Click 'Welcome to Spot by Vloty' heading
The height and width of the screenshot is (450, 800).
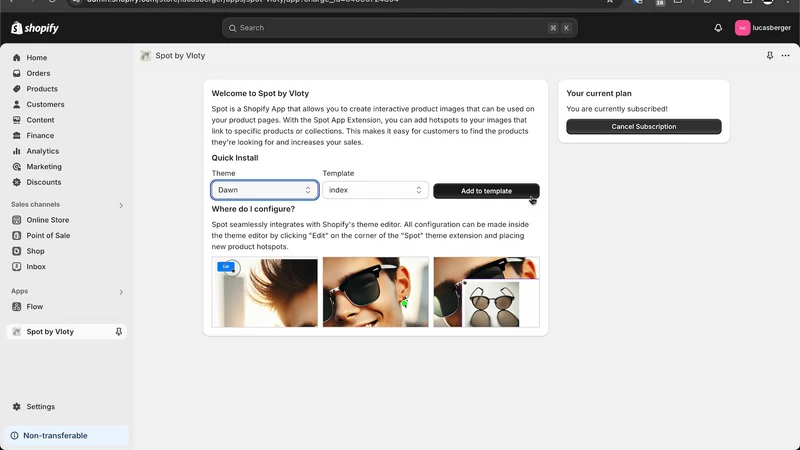point(260,93)
